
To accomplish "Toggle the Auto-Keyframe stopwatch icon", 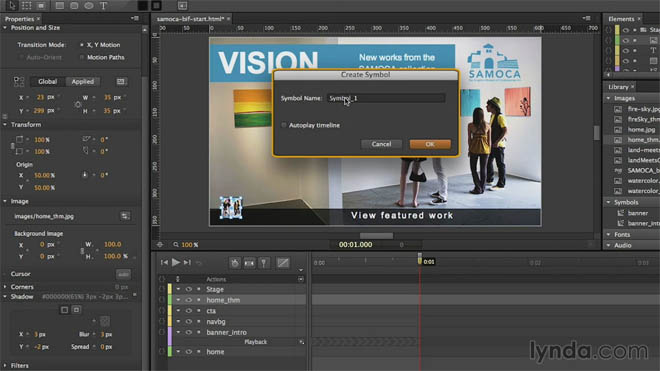I will [235, 263].
